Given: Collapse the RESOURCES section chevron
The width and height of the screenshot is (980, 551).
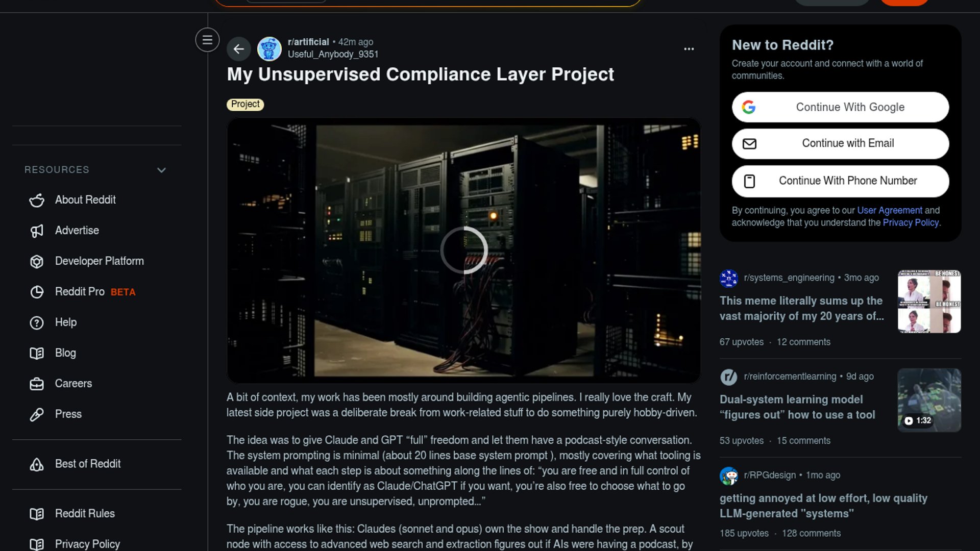Looking at the screenshot, I should [162, 170].
